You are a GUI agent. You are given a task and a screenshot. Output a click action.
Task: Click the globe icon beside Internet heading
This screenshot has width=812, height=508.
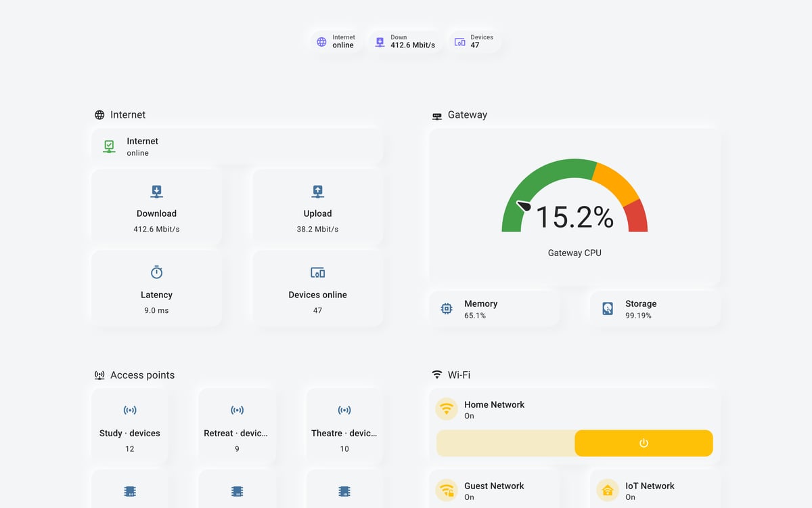(99, 115)
